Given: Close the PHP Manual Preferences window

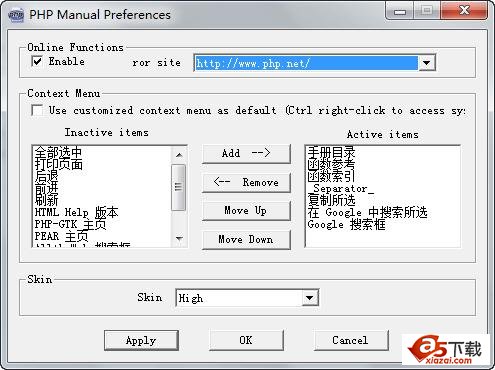Looking at the screenshot, I should (x=464, y=11).
